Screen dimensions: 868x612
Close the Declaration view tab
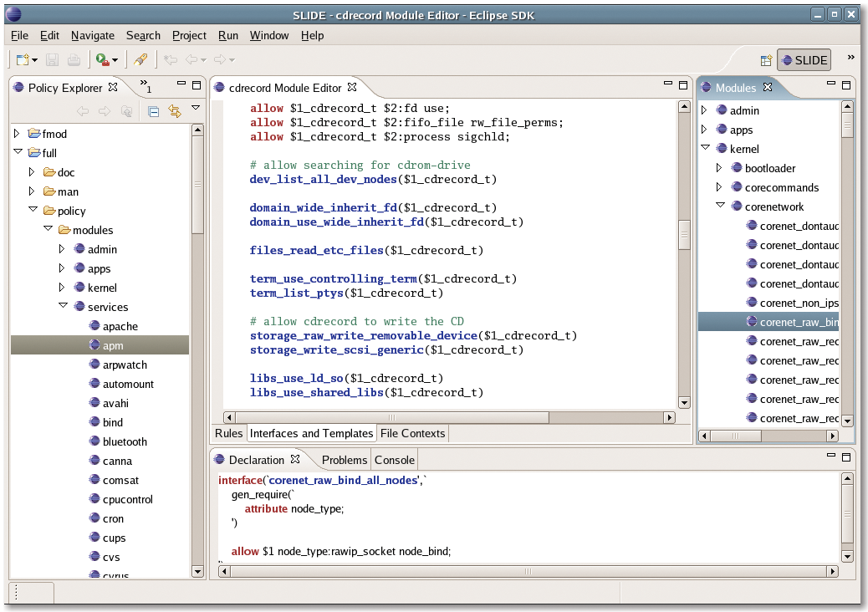pos(295,459)
